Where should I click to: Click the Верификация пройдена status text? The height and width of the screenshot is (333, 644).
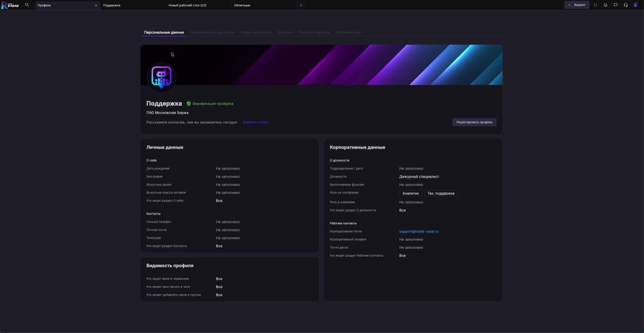(213, 103)
